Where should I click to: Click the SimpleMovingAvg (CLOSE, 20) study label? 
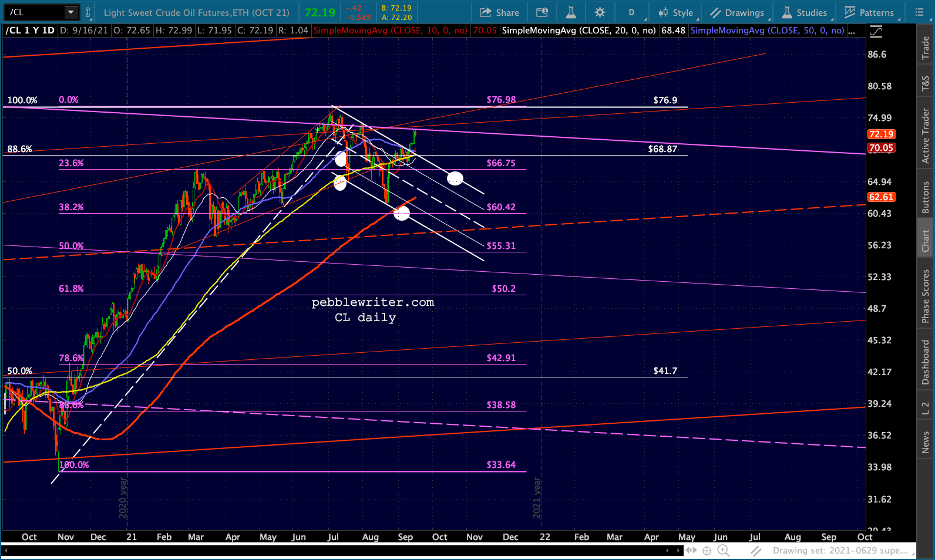point(579,31)
